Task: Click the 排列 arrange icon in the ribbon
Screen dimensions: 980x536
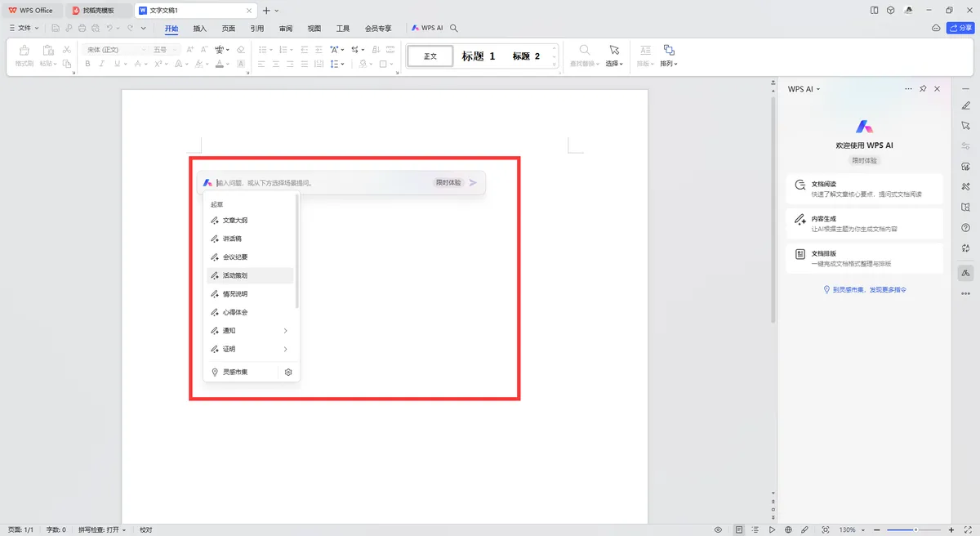Action: point(669,55)
